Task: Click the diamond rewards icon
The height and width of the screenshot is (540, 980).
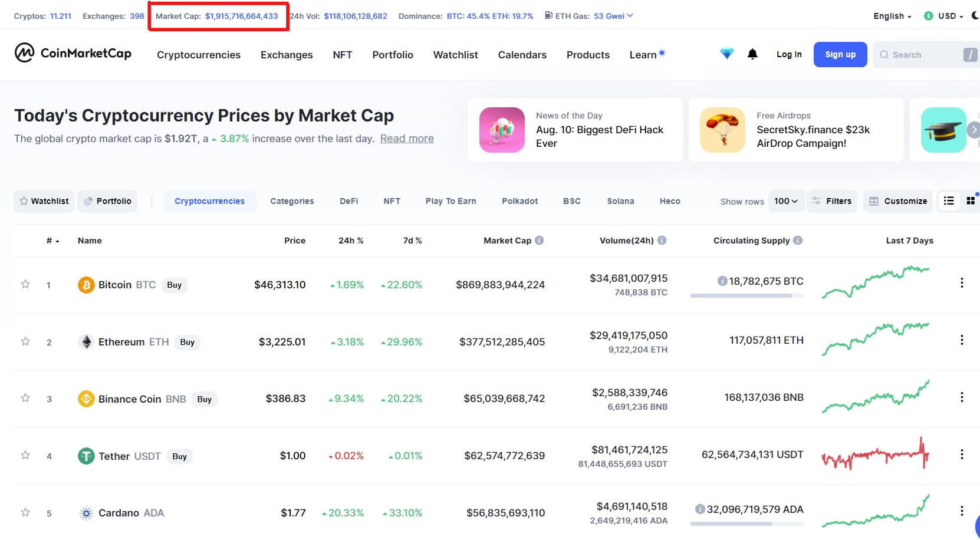Action: pos(727,54)
